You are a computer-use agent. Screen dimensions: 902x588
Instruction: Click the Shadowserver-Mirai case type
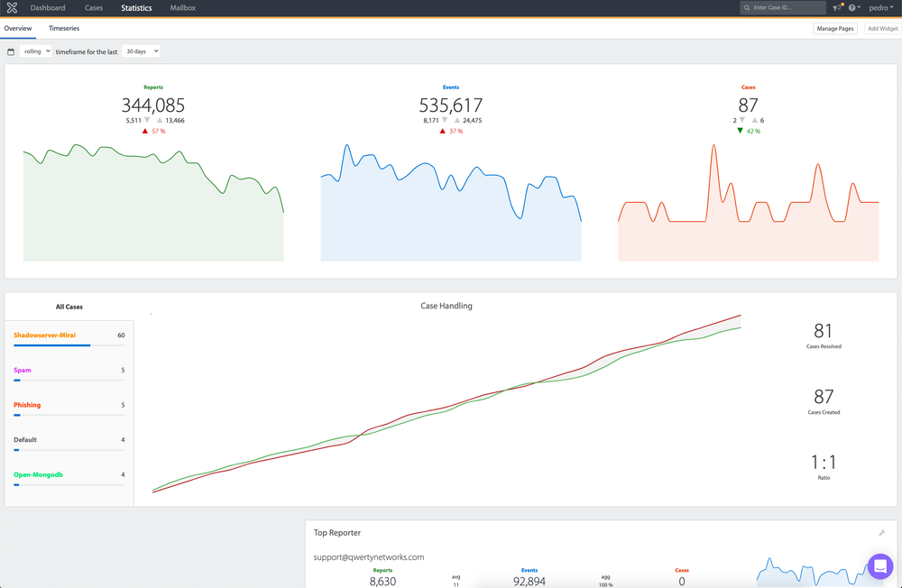[44, 335]
